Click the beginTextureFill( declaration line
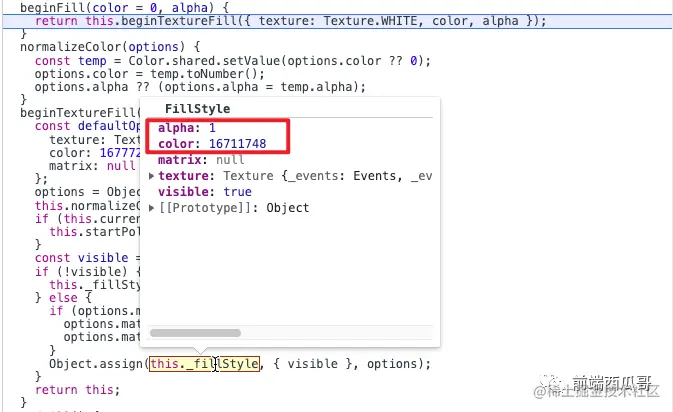 [x=80, y=113]
